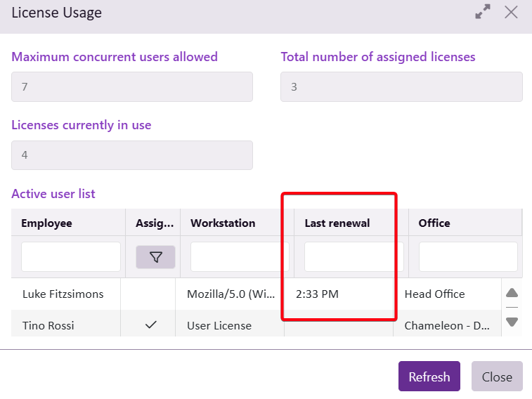532x399 pixels.
Task: Click the checkmark in Tino Rossi's row
Action: tap(150, 325)
